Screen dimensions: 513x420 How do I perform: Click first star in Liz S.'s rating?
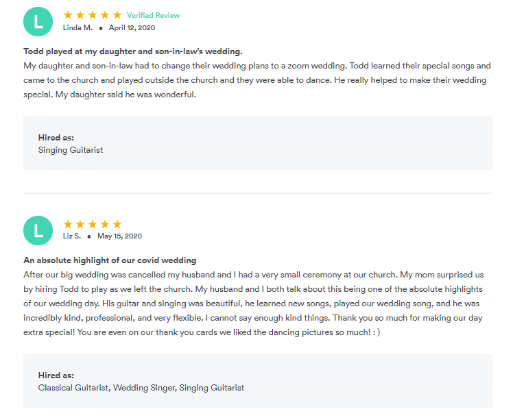click(x=68, y=224)
